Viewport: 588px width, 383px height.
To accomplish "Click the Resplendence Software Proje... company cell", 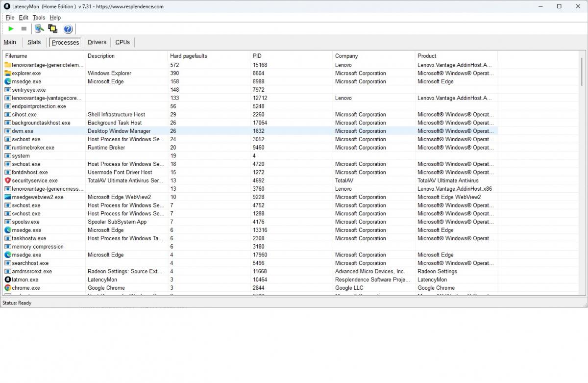I will [373, 280].
